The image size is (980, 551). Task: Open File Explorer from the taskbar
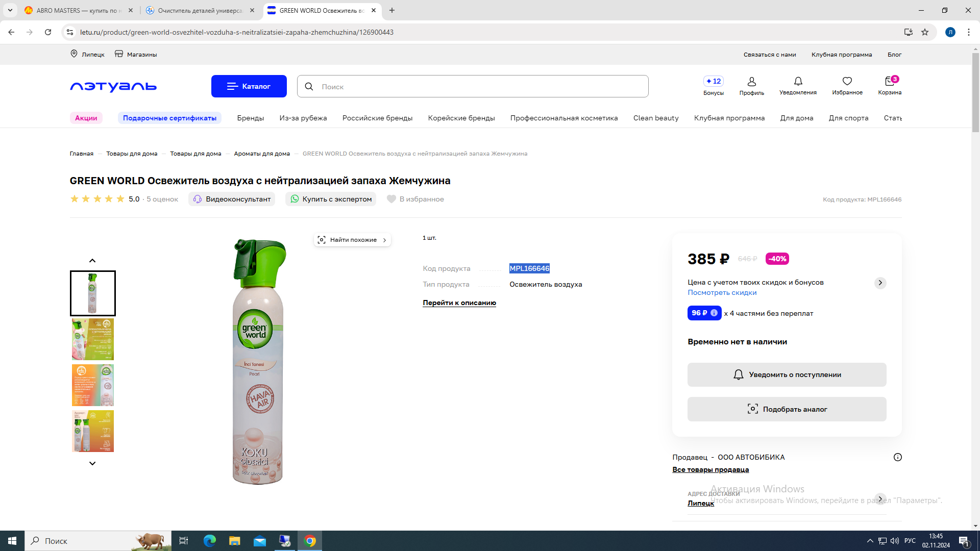[x=234, y=541]
